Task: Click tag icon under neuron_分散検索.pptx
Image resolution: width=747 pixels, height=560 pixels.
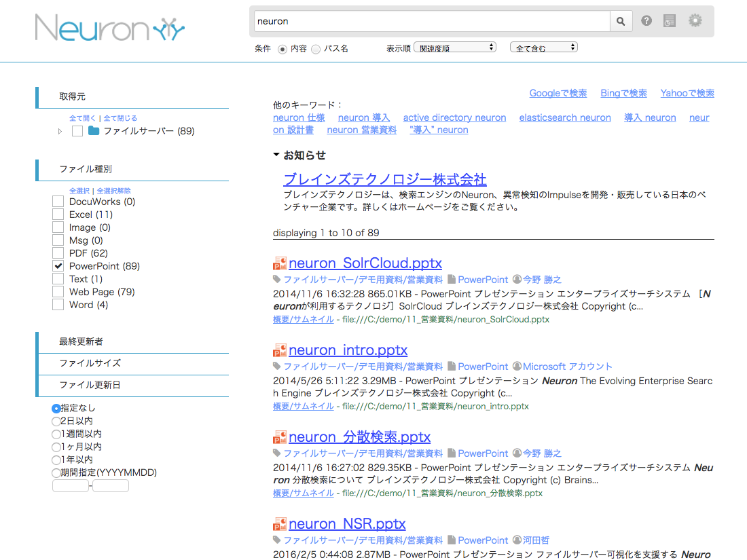Action: click(x=277, y=453)
